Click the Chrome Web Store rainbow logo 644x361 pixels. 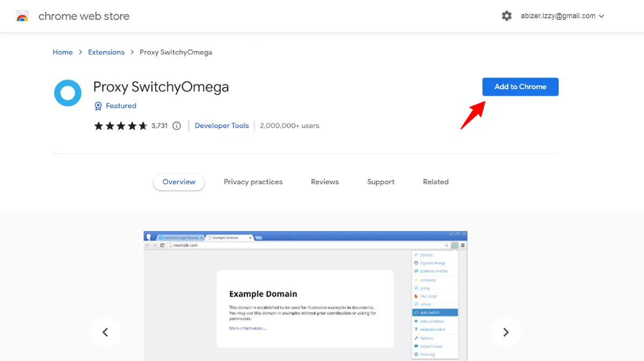coord(23,16)
